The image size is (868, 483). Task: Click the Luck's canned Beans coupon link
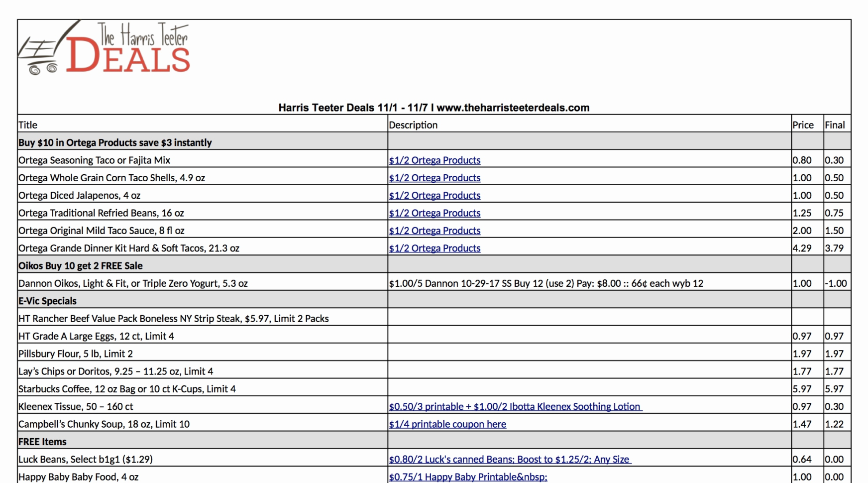(509, 459)
